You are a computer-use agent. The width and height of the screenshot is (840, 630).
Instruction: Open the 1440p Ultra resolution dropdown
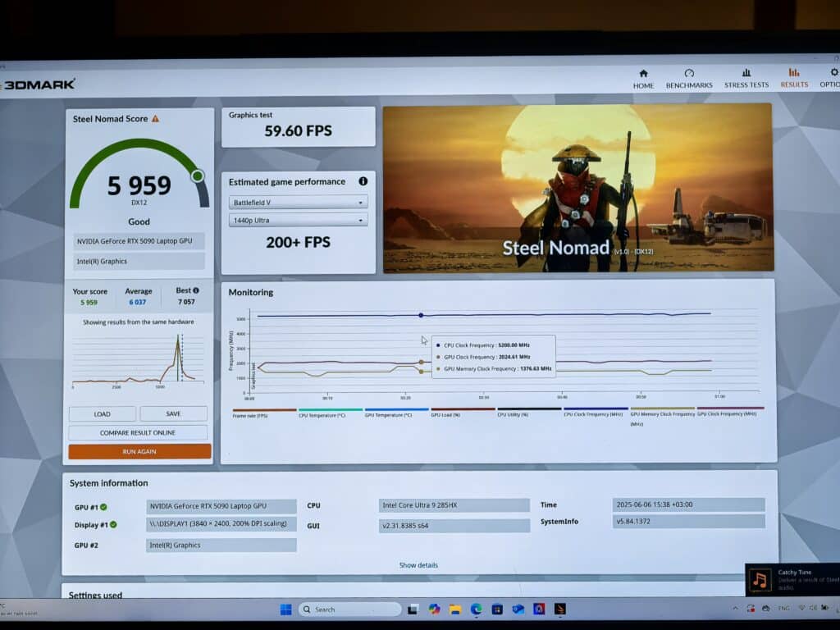(x=298, y=220)
